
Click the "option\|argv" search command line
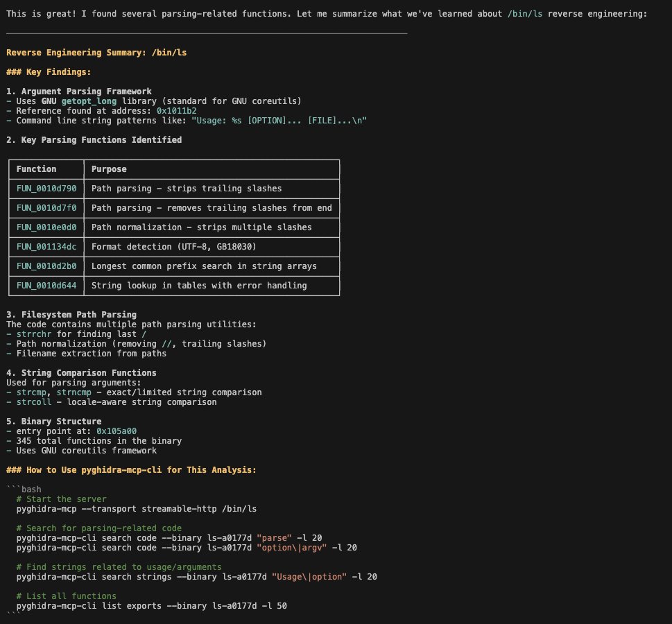tap(187, 547)
